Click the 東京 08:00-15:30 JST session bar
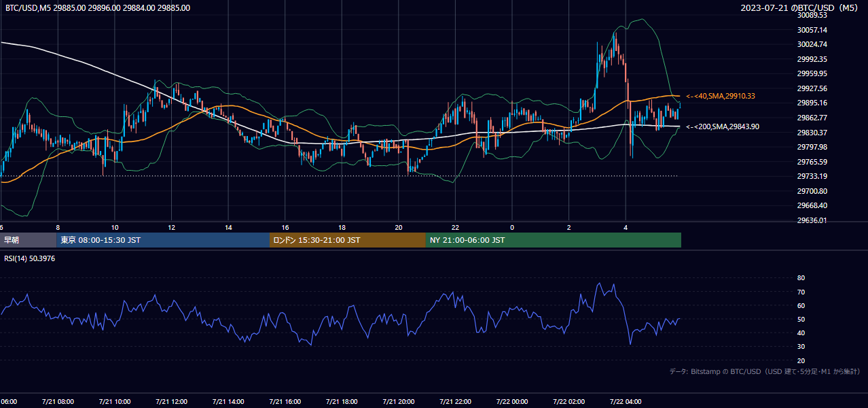 pyautogui.click(x=163, y=240)
